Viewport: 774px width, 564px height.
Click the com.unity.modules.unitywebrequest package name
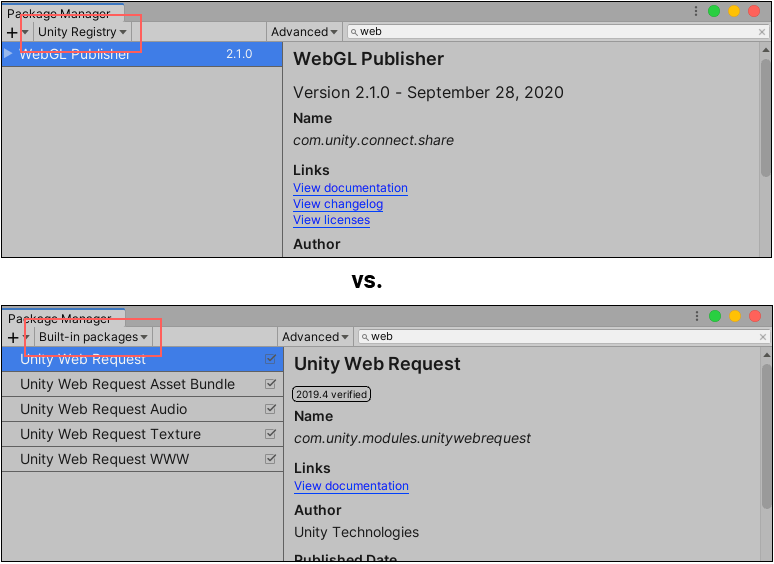(x=412, y=439)
